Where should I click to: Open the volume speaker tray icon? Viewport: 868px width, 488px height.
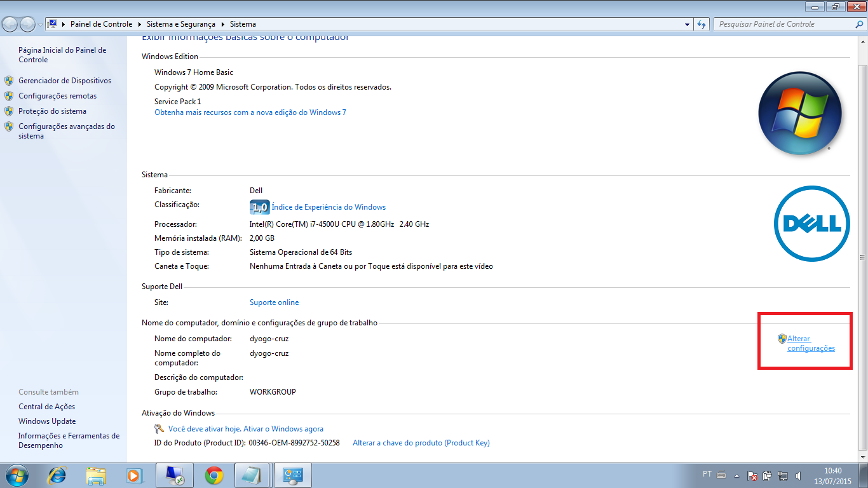797,475
